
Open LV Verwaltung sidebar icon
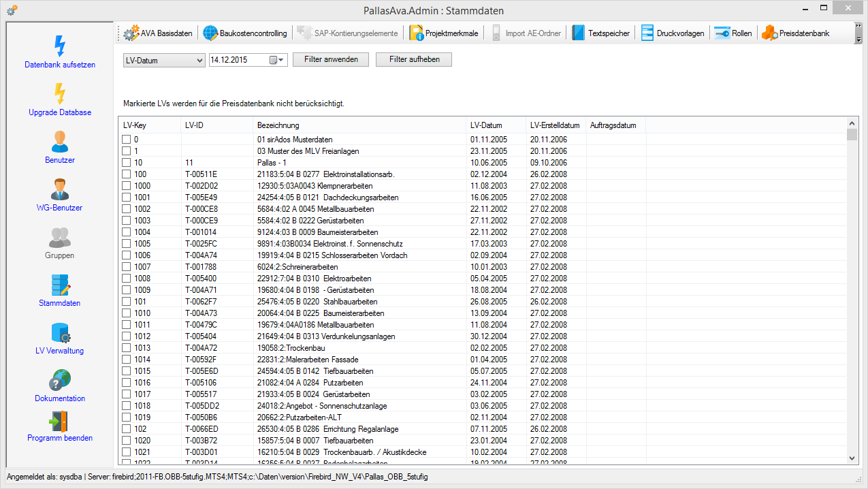(60, 332)
